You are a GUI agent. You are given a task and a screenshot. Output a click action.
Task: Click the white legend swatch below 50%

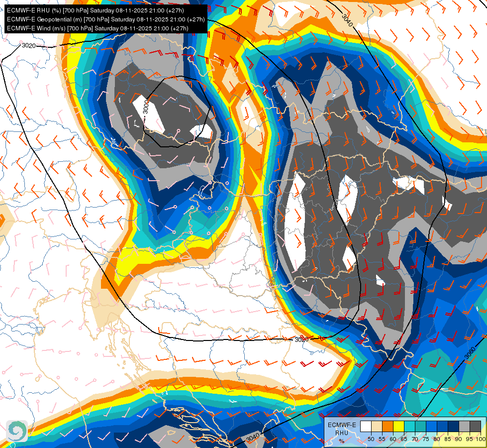pos(366,426)
